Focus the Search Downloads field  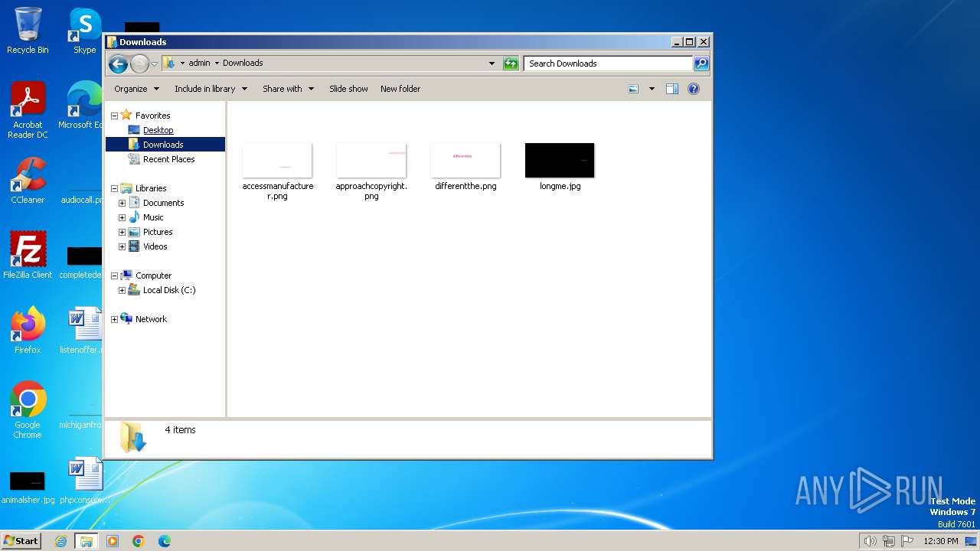click(x=609, y=64)
